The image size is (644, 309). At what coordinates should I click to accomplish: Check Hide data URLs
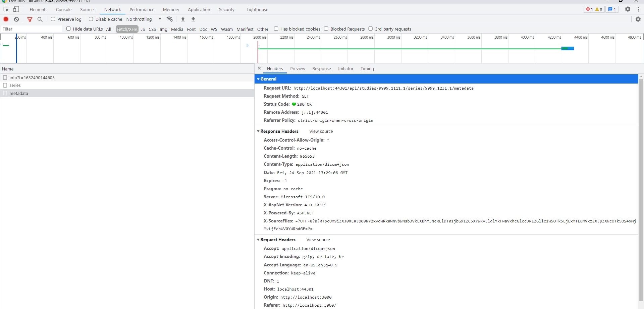point(68,29)
